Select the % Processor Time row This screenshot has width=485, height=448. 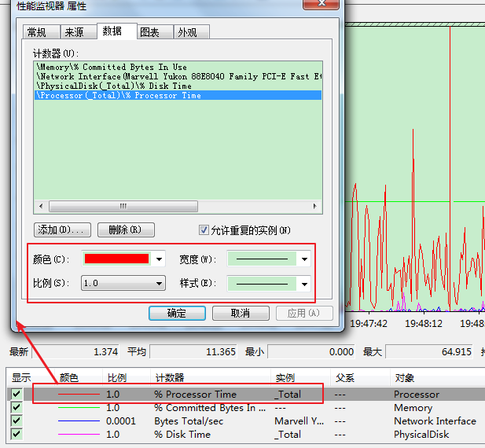click(x=246, y=395)
